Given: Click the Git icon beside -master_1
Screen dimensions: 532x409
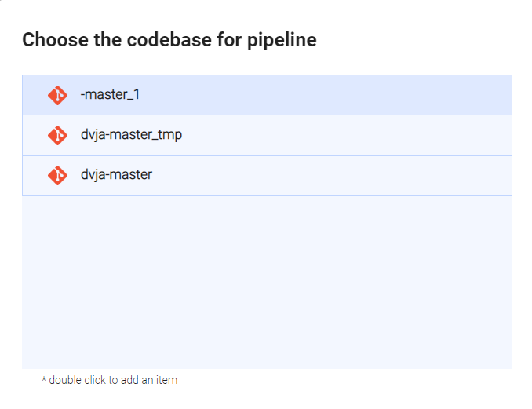Looking at the screenshot, I should point(57,95).
